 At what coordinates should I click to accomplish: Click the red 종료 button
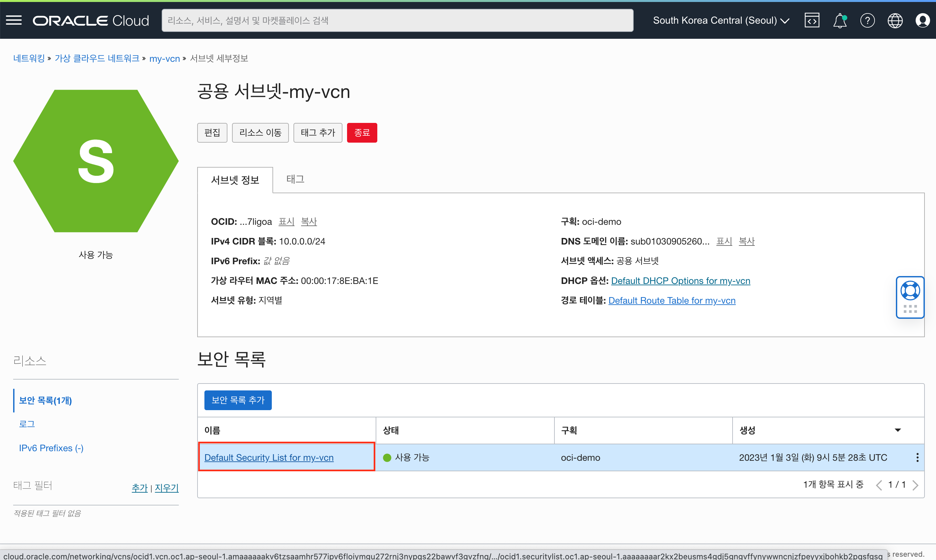362,132
